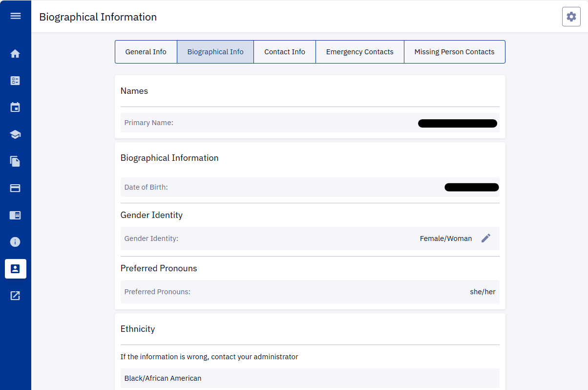
Task: Click the Ethnicity section heading
Action: [138, 329]
